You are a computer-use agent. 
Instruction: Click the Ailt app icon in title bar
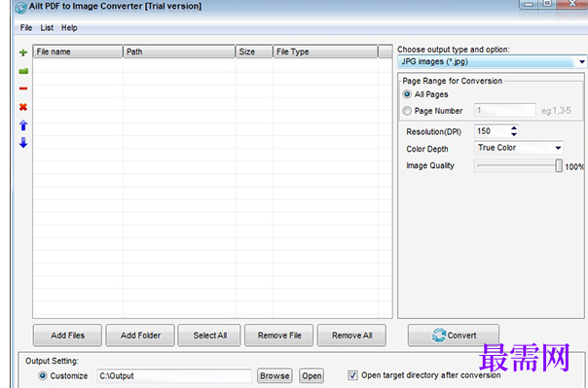click(x=20, y=7)
